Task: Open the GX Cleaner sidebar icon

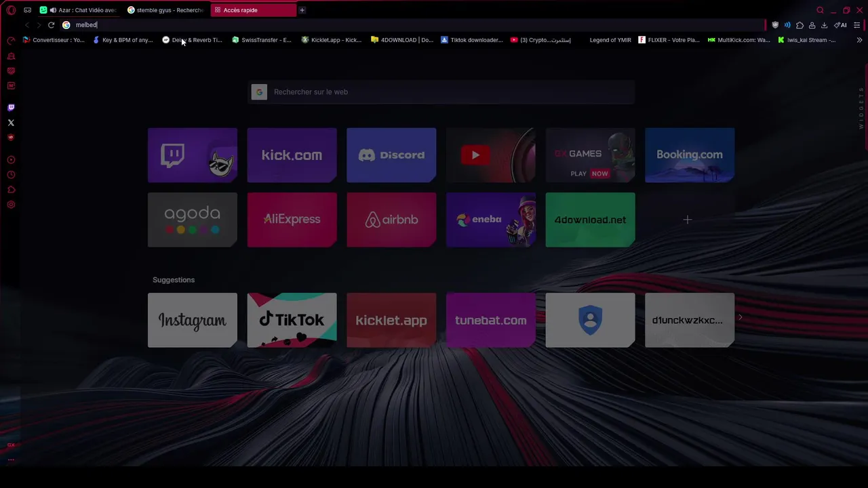Action: tap(11, 56)
